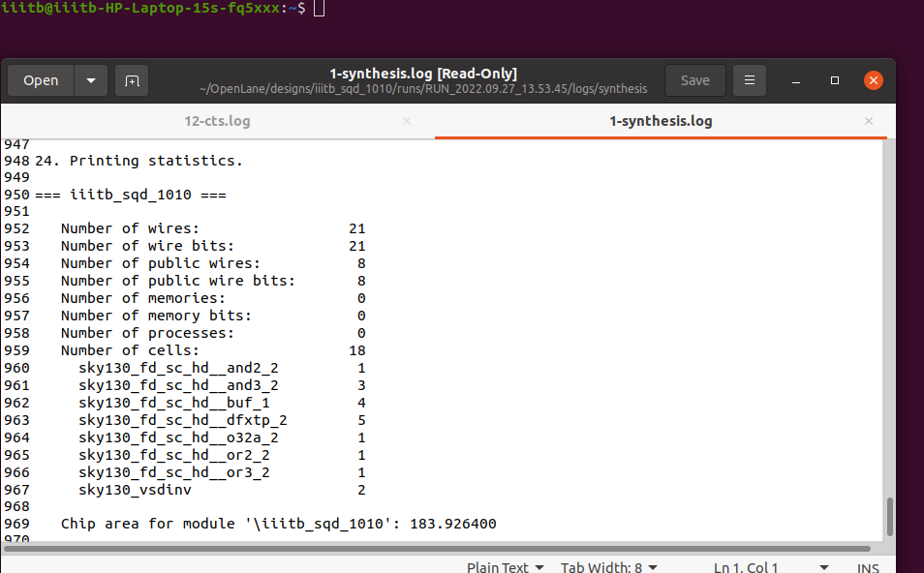Click the Save button
924x573 pixels.
694,80
